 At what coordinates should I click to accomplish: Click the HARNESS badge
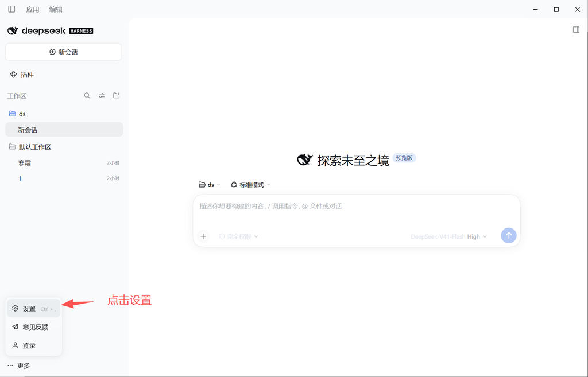tap(81, 31)
